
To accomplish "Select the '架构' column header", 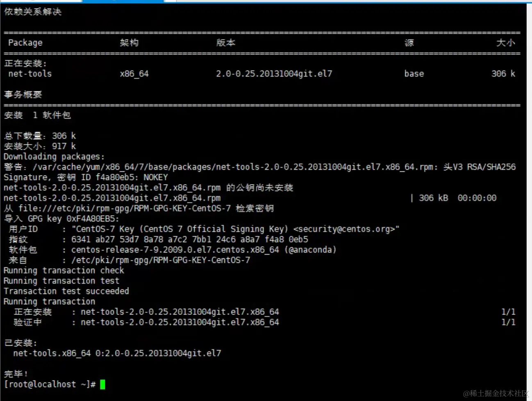I will pyautogui.click(x=129, y=43).
